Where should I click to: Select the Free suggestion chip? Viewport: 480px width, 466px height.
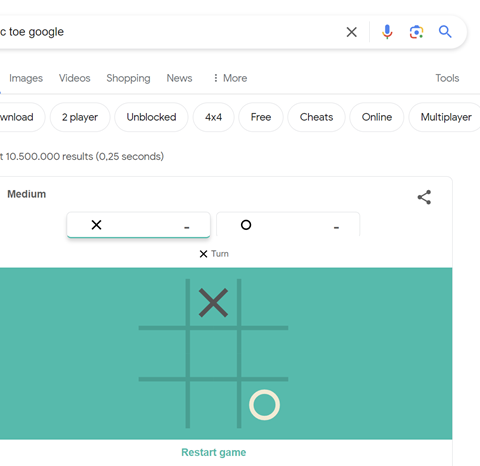pos(261,117)
